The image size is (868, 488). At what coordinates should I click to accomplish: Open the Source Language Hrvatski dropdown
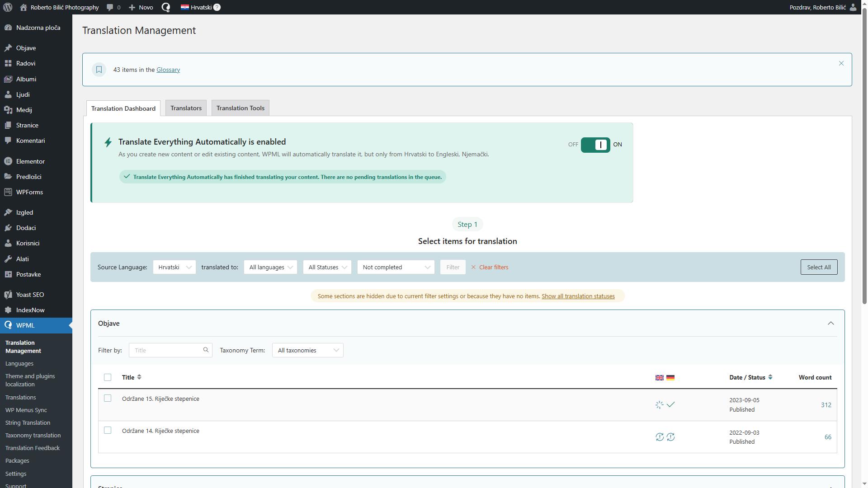(175, 267)
